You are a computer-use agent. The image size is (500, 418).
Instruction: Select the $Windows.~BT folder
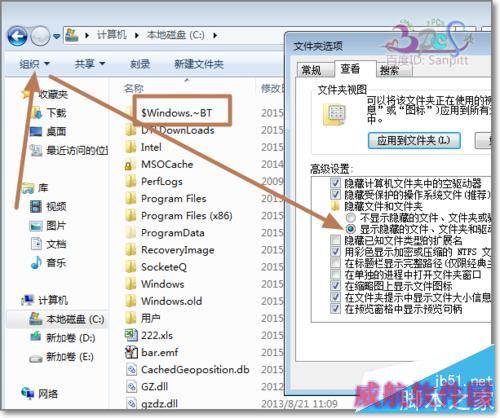click(177, 113)
